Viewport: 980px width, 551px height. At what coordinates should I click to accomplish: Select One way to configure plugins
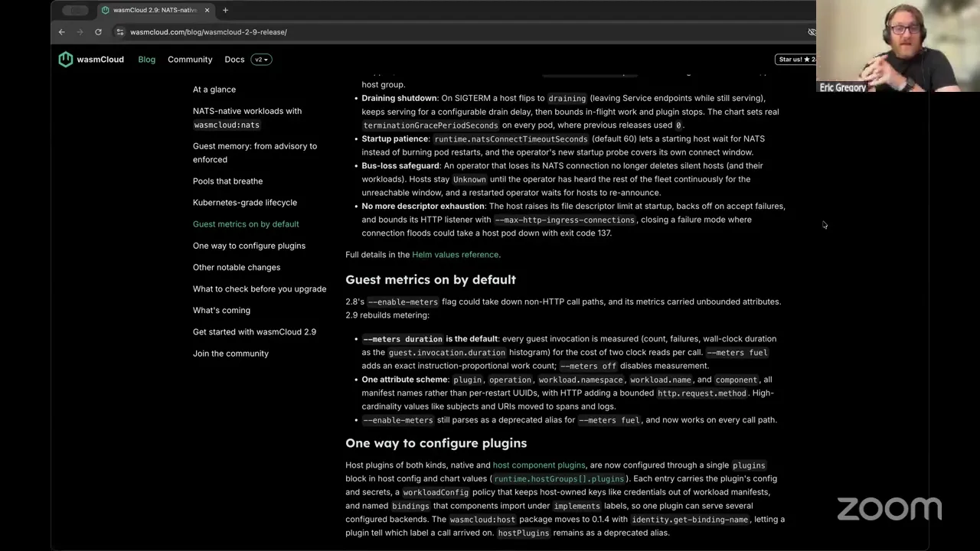pyautogui.click(x=249, y=246)
